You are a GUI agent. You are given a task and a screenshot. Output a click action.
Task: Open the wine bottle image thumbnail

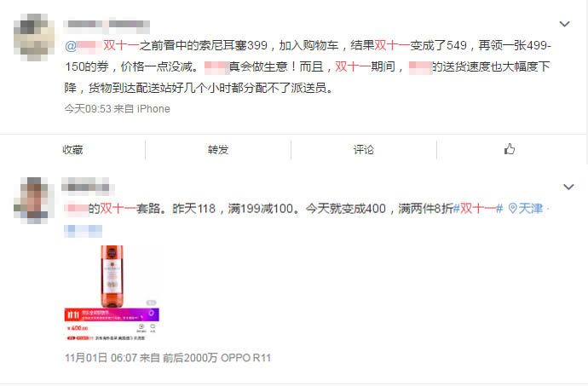tap(112, 293)
